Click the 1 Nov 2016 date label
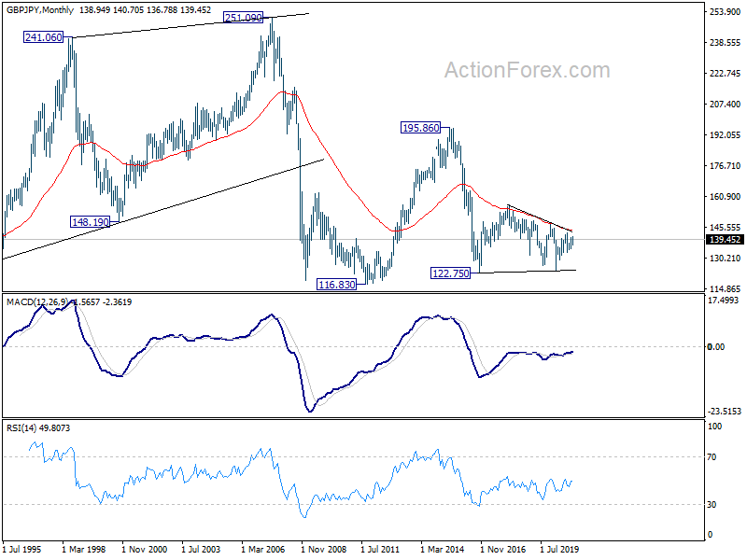The height and width of the screenshot is (560, 747). coord(502,550)
